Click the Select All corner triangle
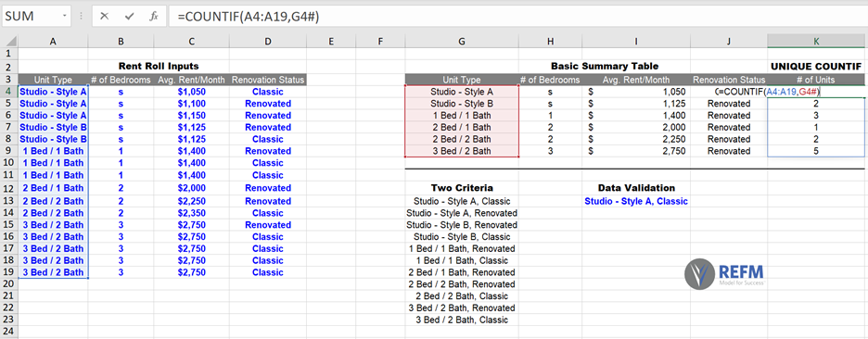The width and height of the screenshot is (868, 339). pos(9,42)
